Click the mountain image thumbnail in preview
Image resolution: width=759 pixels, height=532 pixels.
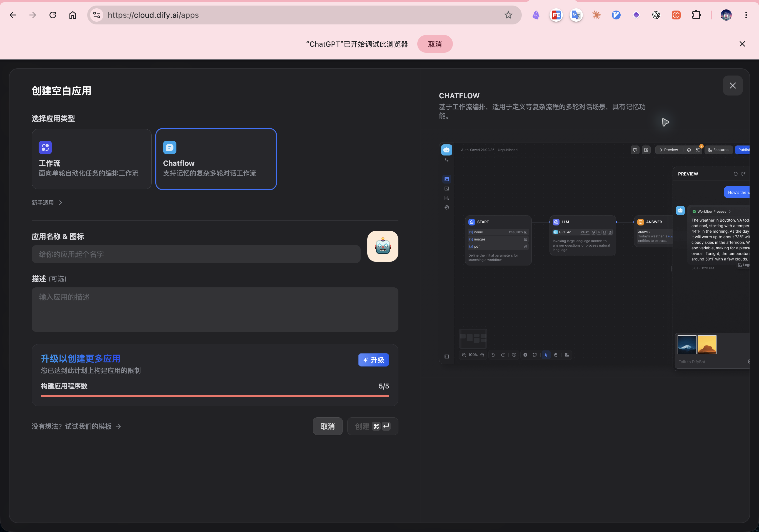pos(686,345)
